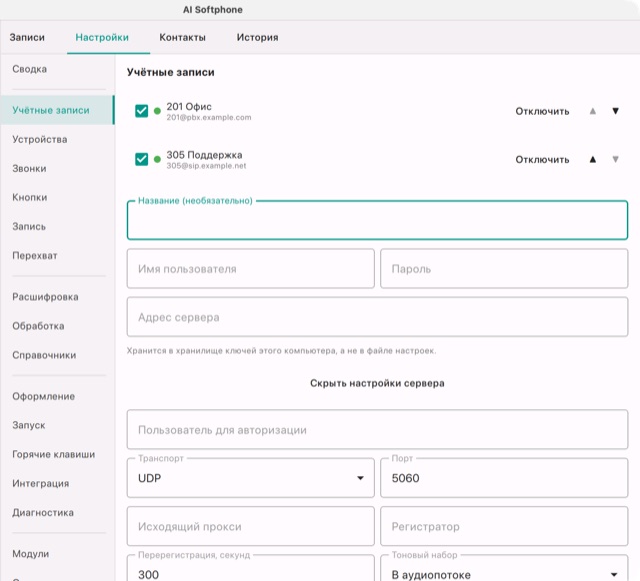Click Отключить for 201 Офис
The width and height of the screenshot is (640, 581).
pos(542,111)
